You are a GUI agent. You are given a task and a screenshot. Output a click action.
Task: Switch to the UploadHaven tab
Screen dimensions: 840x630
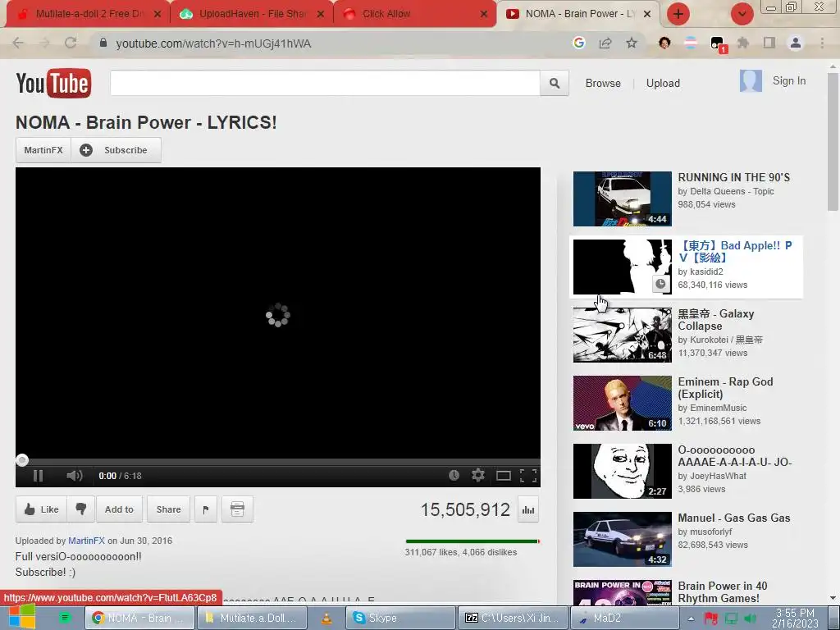click(252, 14)
